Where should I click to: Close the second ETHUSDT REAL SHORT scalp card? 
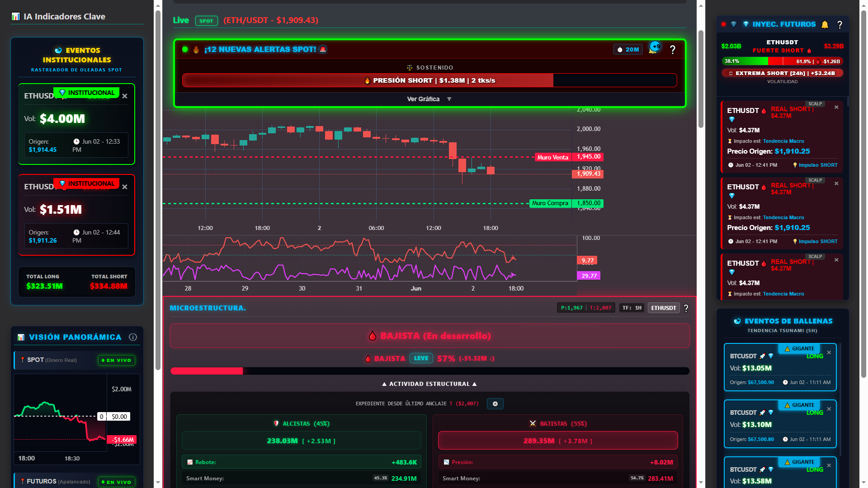pos(836,184)
